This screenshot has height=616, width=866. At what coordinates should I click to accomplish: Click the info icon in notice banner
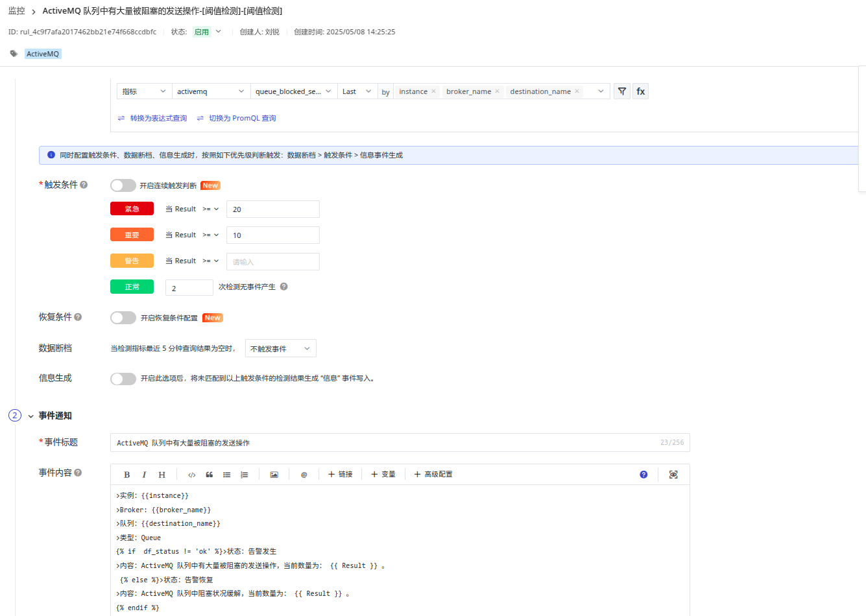coord(51,155)
